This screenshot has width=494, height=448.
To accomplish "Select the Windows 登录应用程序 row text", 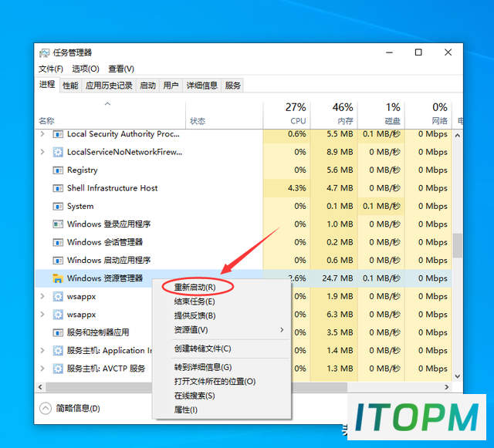I will pos(109,224).
